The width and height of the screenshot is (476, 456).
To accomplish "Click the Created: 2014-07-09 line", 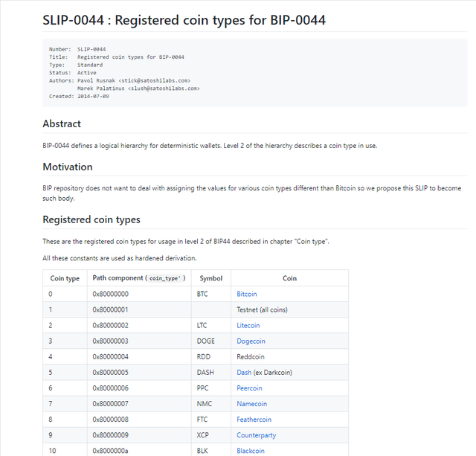I will click(79, 96).
